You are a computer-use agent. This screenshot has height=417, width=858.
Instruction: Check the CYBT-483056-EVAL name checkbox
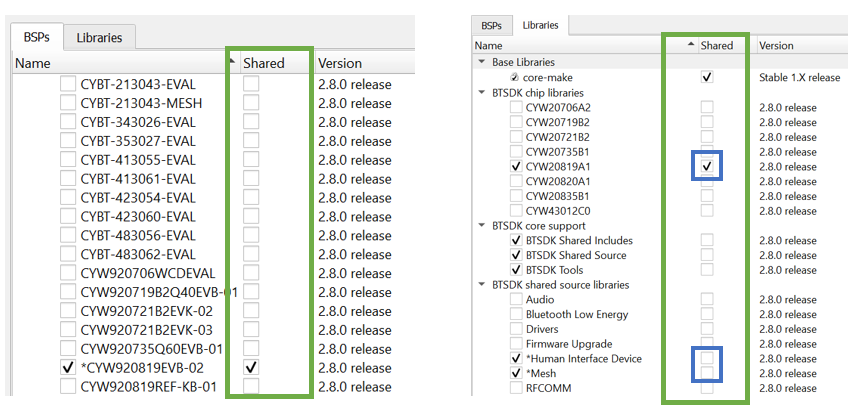point(68,235)
